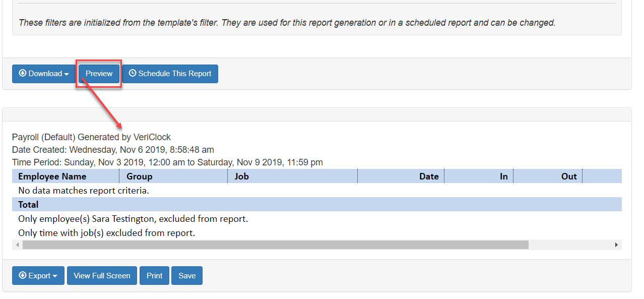
Task: Save the generated report
Action: [187, 276]
